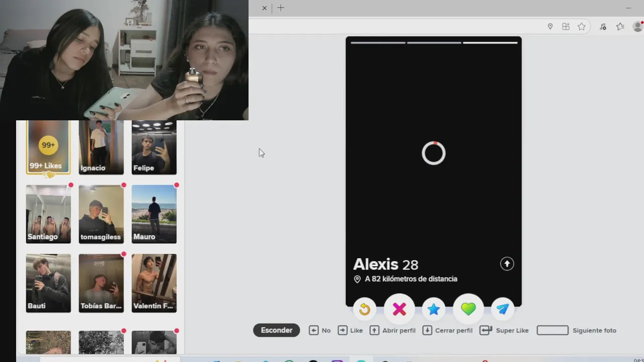Click the grid-plus apps icon in the address bar
Screen dimensions: 644x362
566,27
